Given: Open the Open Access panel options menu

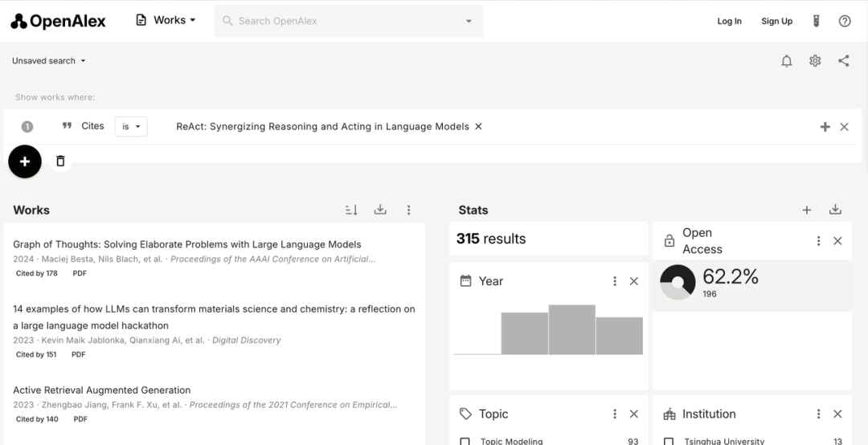Looking at the screenshot, I should 818,241.
